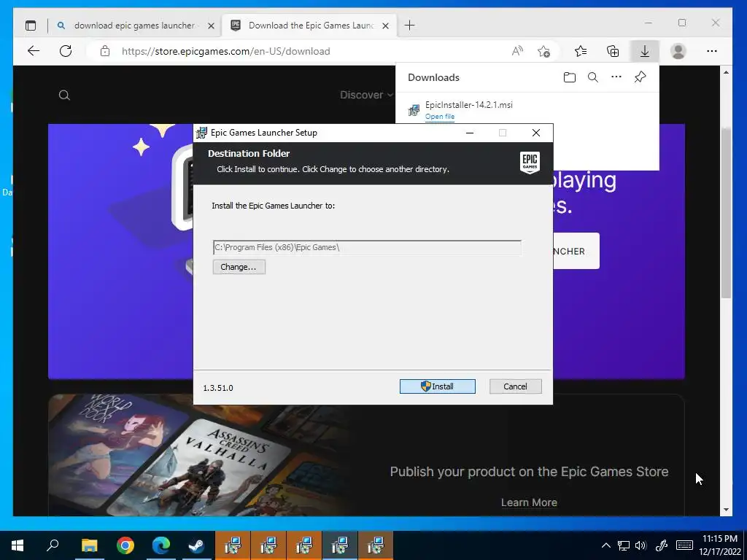The height and width of the screenshot is (560, 747).
Task: Close the download epic games launcher search tab
Action: pyautogui.click(x=211, y=26)
